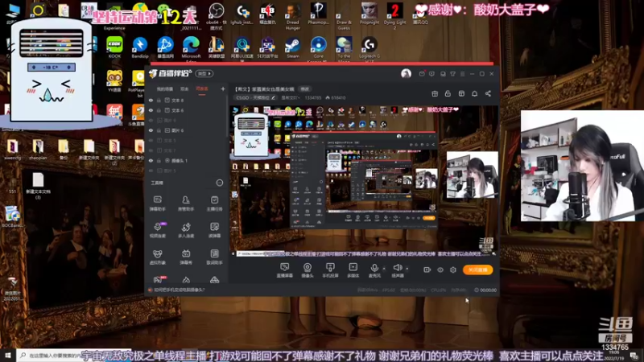Launch the 视频连麦 tool
644x362 pixels.
(x=157, y=230)
